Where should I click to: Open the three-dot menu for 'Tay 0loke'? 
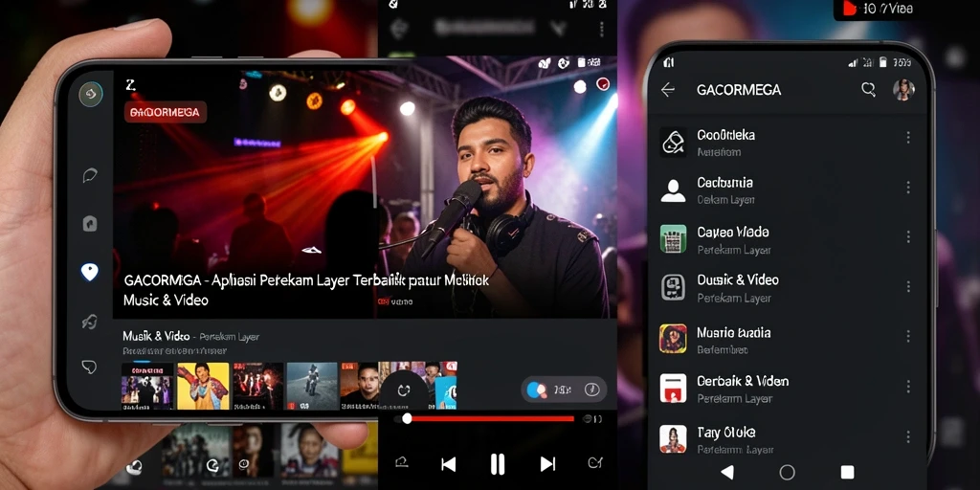[x=908, y=436]
